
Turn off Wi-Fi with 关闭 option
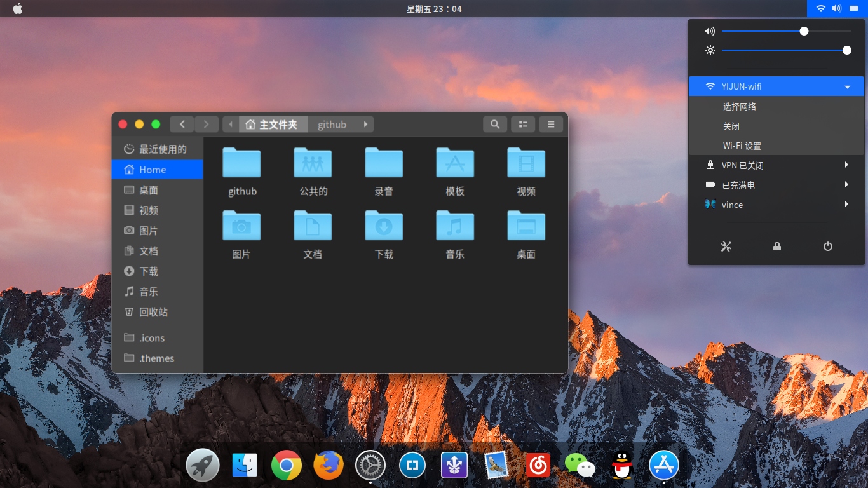(x=731, y=126)
